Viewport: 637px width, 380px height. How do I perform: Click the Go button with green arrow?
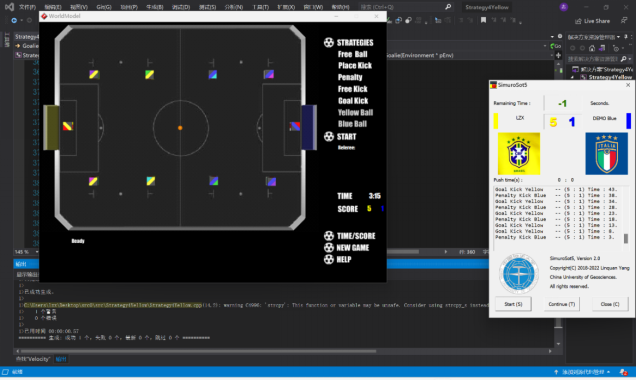tap(555, 46)
